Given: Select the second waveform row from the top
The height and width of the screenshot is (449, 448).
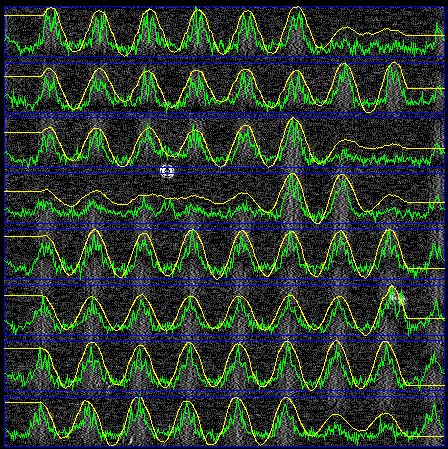Looking at the screenshot, I should pos(224,87).
